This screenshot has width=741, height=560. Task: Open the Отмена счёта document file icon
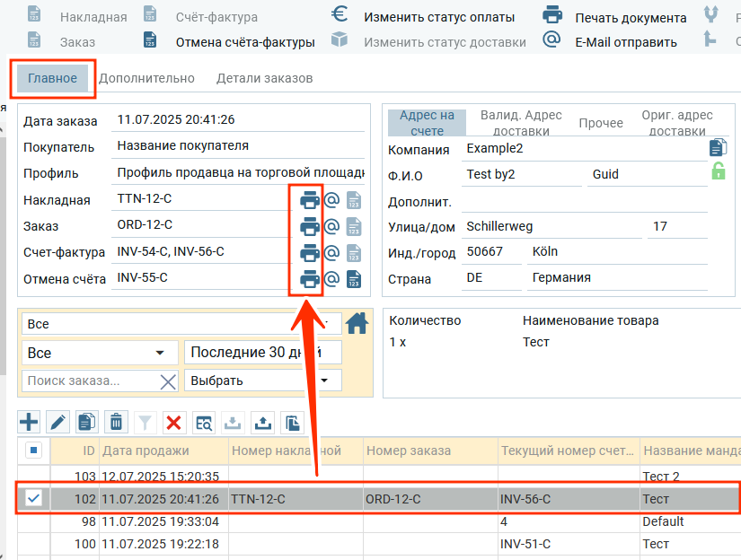point(354,279)
